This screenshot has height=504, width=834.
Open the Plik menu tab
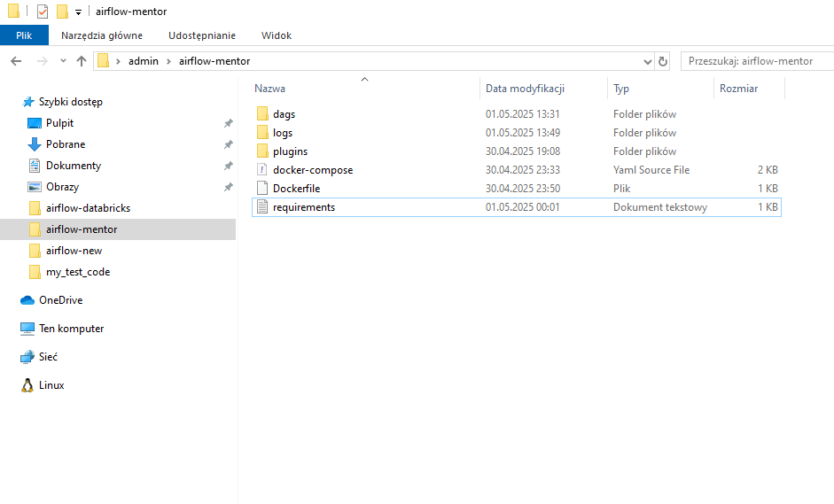pyautogui.click(x=24, y=35)
